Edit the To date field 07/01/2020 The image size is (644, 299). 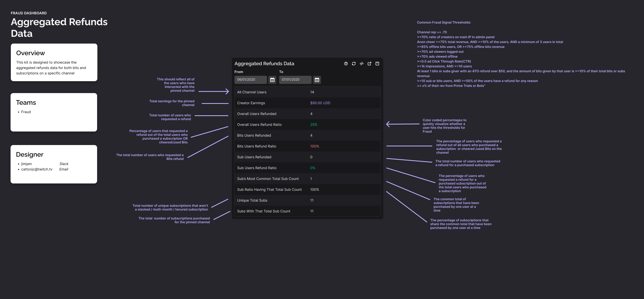[295, 80]
